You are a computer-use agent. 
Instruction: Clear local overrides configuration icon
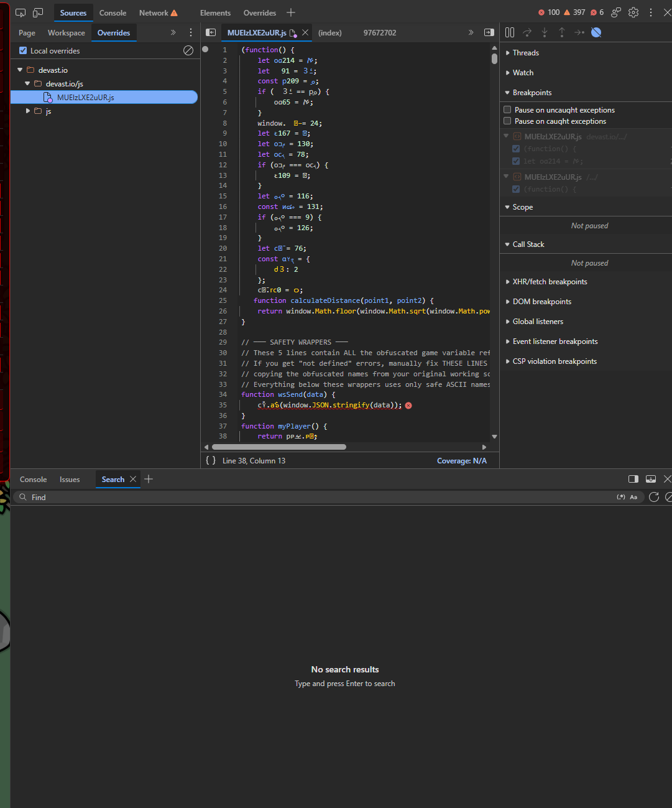coord(188,50)
